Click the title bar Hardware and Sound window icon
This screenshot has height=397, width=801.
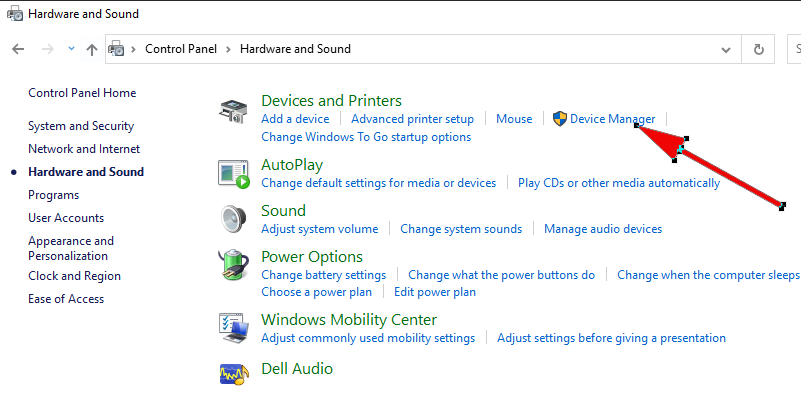15,14
